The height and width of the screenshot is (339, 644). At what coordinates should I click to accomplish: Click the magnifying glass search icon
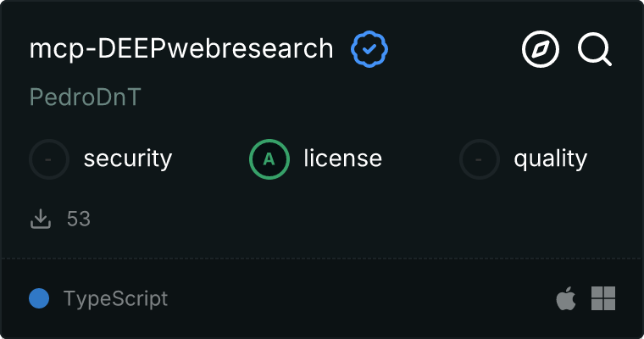click(x=595, y=50)
